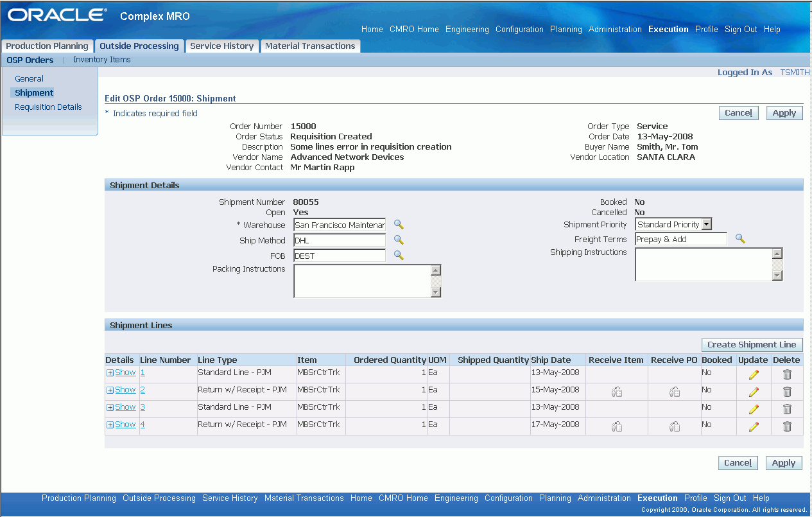The height and width of the screenshot is (517, 812).
Task: Switch to Material Transactions tab
Action: coord(310,46)
